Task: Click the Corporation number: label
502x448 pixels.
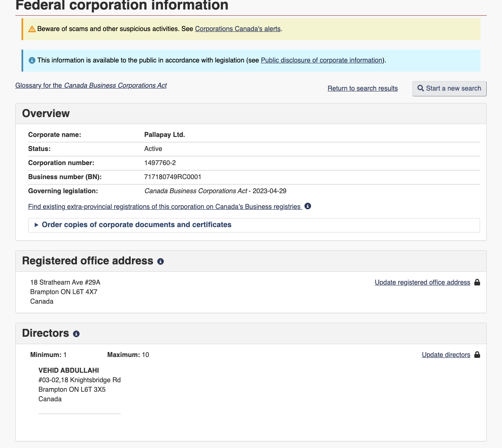Action: point(61,163)
